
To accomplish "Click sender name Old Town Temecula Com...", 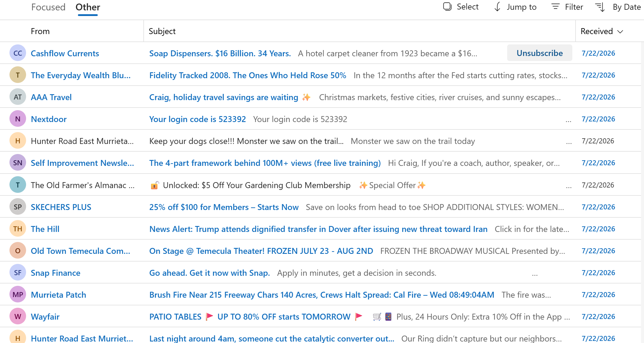I will pos(81,251).
